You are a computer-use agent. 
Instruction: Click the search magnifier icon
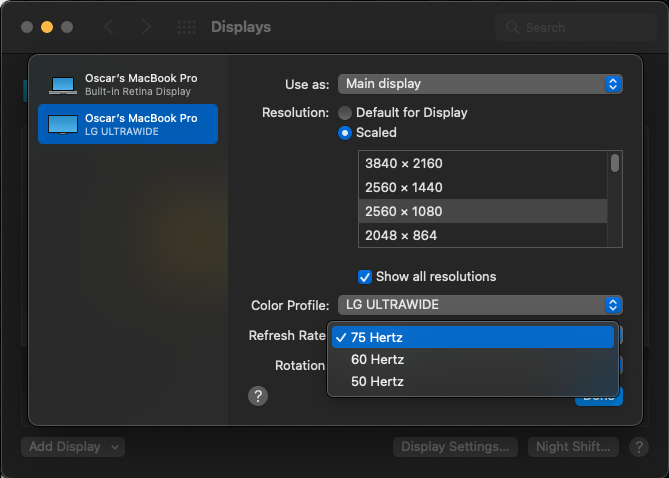coord(513,28)
